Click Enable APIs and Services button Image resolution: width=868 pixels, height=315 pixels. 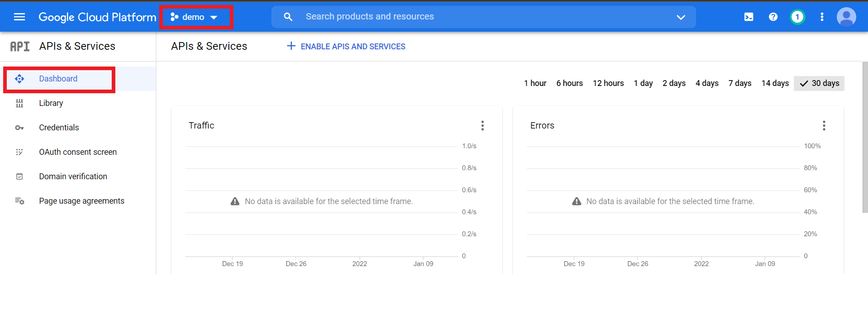coord(346,46)
